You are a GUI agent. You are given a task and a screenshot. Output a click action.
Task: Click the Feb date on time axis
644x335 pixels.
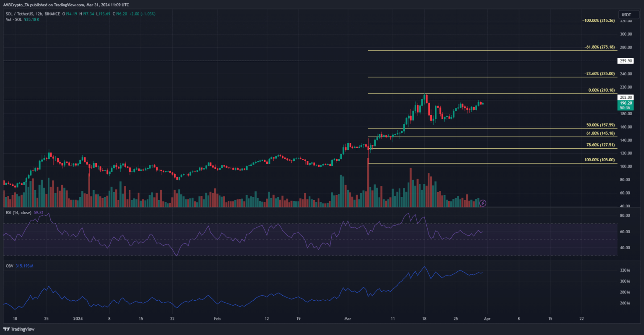217,319
